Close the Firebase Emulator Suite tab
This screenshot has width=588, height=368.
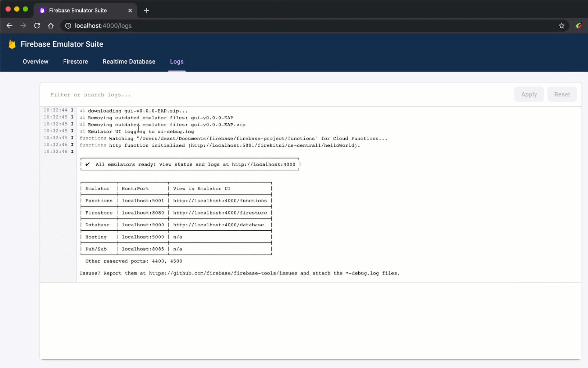[x=130, y=10]
